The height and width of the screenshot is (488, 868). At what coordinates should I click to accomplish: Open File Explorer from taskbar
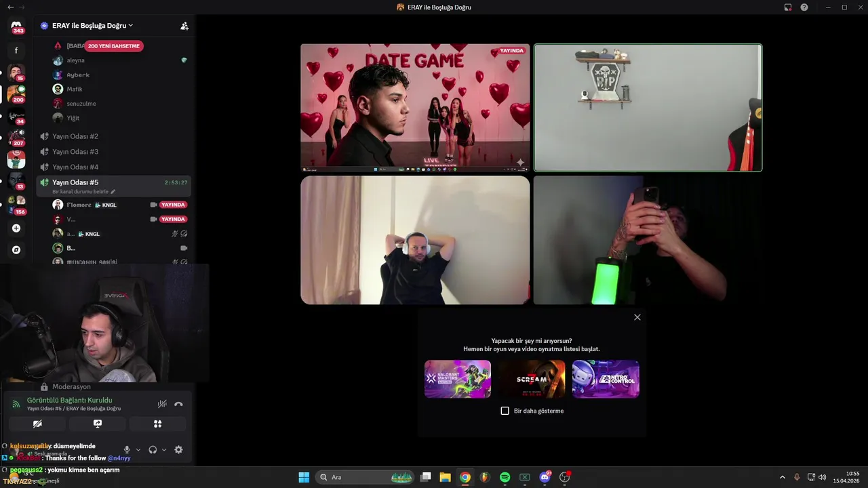(445, 477)
